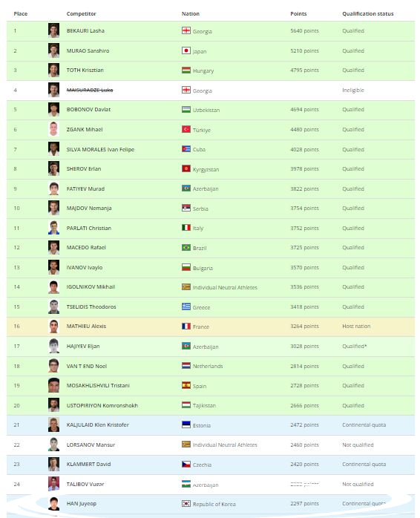Open ZGANK Mihael's profile photo
This screenshot has width=420, height=518.
[x=53, y=129]
